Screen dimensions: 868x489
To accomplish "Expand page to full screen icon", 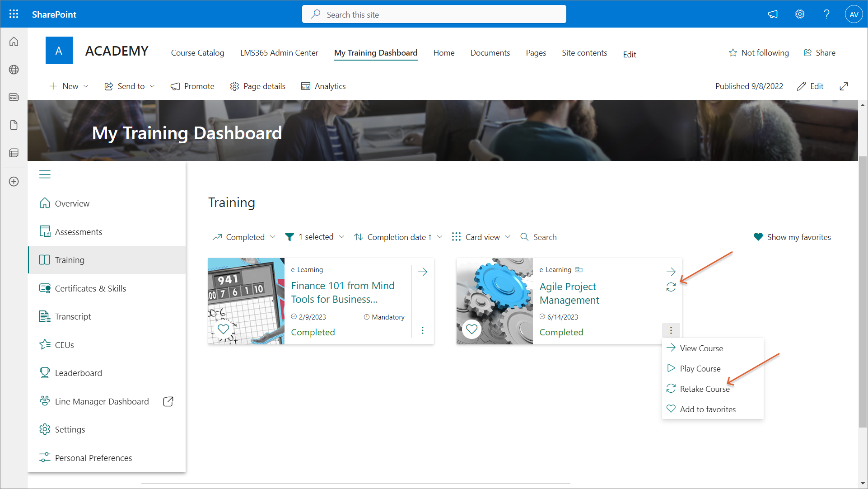I will tap(844, 86).
